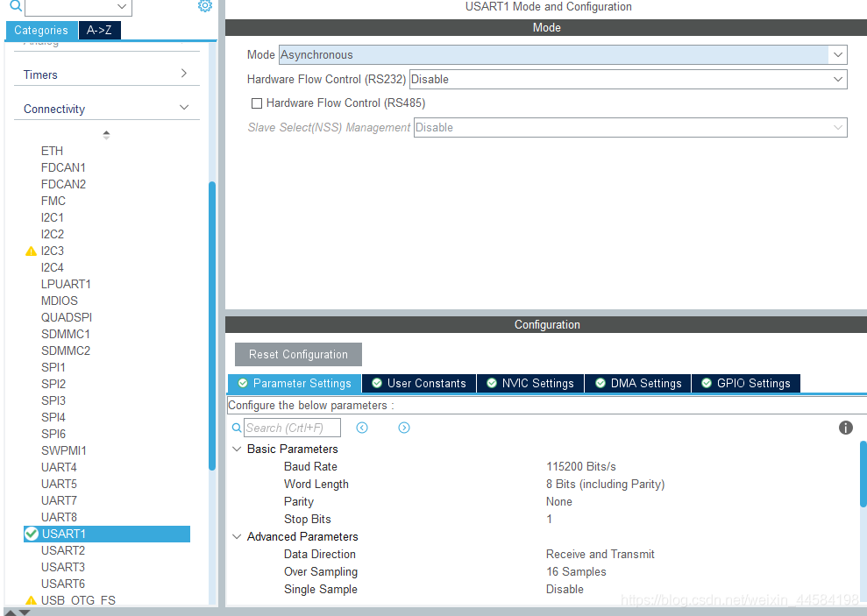Open the Hardware Flow Control (RS232) dropdown

pyautogui.click(x=629, y=80)
